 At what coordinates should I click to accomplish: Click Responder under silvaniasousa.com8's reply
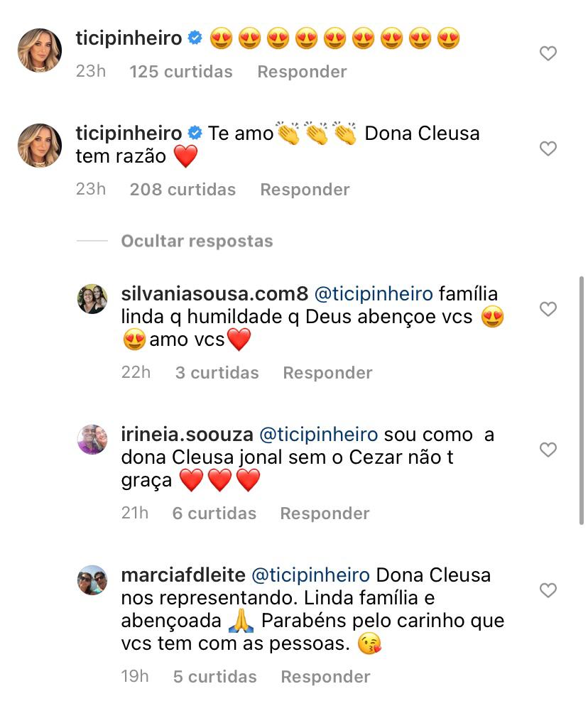pyautogui.click(x=327, y=373)
